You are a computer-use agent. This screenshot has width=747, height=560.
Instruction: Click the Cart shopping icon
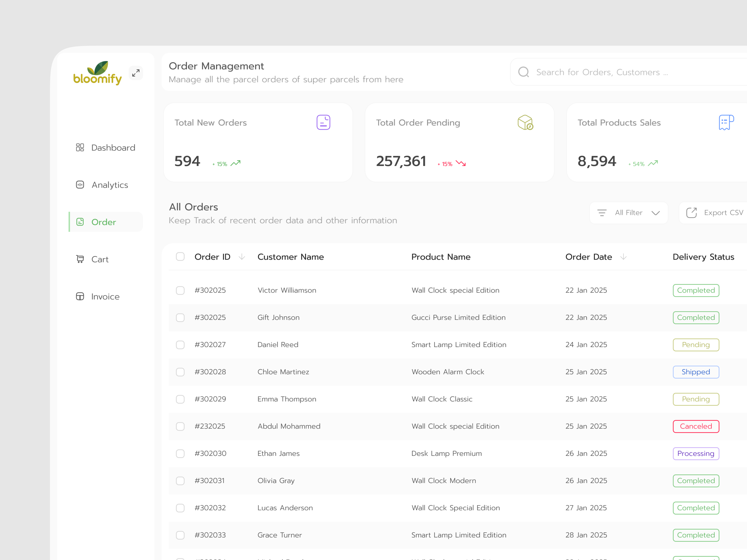(x=80, y=259)
